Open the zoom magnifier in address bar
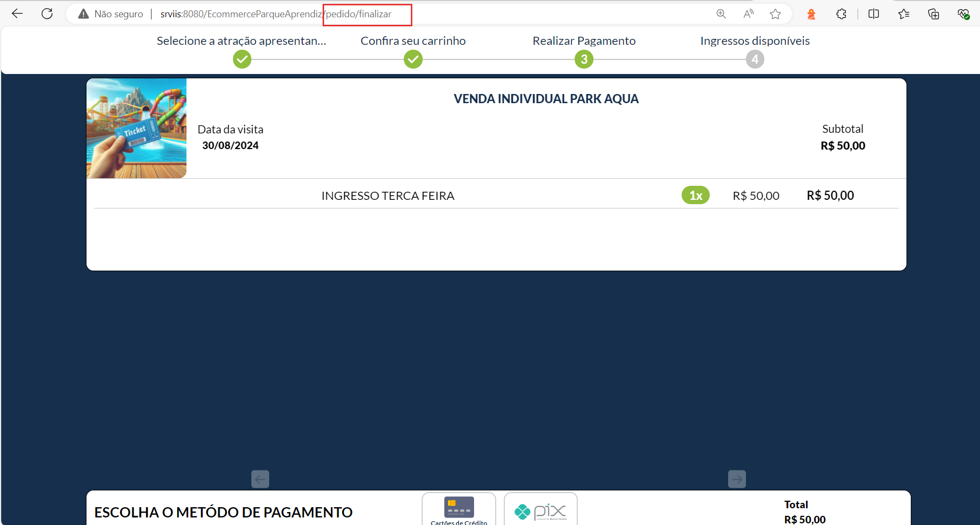Image resolution: width=980 pixels, height=525 pixels. point(721,14)
